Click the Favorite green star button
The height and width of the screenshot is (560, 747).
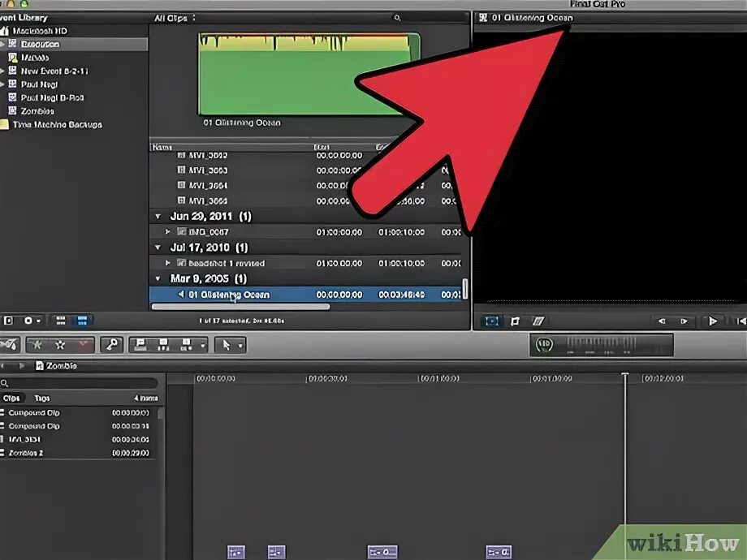[37, 345]
